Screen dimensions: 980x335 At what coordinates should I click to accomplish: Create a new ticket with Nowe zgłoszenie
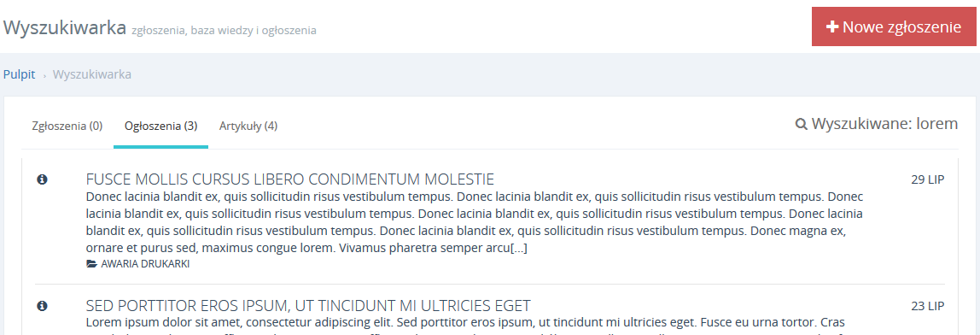893,27
